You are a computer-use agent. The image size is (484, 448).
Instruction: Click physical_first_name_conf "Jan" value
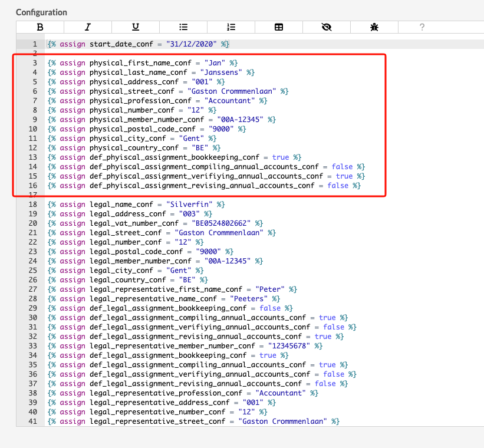point(215,63)
